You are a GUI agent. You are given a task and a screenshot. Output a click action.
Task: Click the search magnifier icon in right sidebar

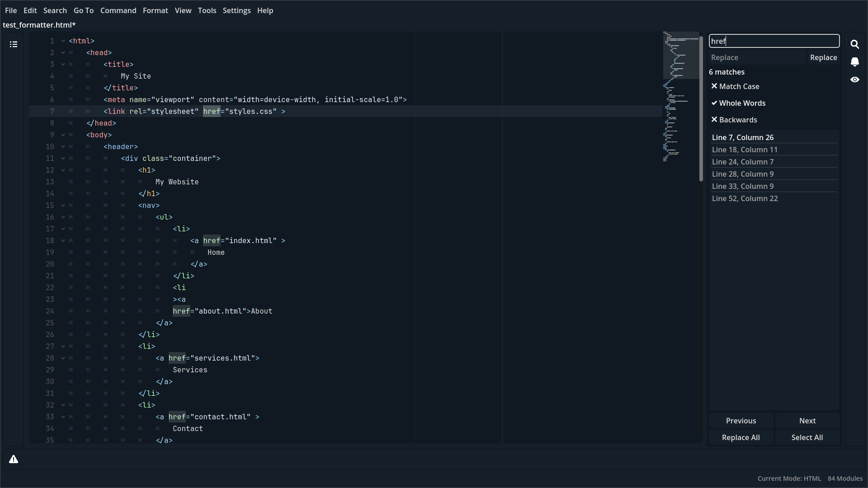(854, 44)
